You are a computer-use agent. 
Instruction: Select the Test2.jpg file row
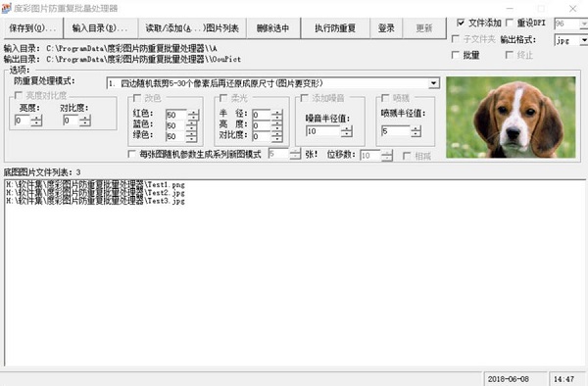96,193
